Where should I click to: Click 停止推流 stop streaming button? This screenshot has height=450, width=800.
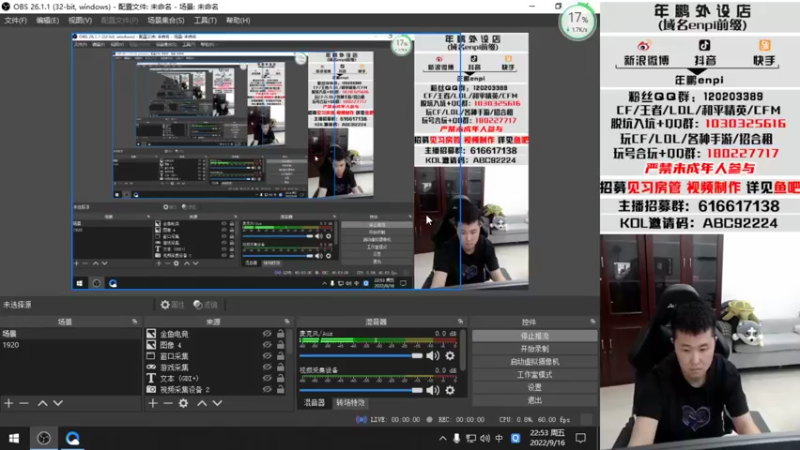(534, 336)
